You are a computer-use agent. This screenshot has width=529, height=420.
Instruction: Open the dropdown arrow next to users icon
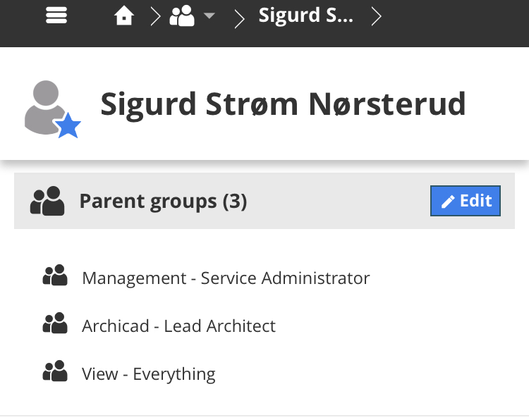pos(209,16)
